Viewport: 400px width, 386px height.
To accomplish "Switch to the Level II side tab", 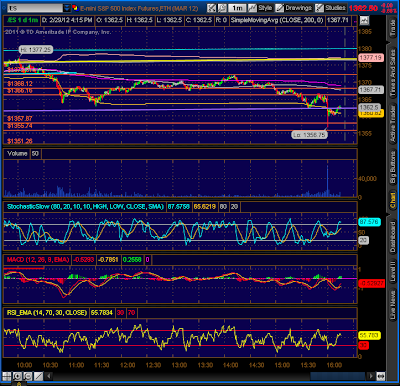I will point(393,270).
